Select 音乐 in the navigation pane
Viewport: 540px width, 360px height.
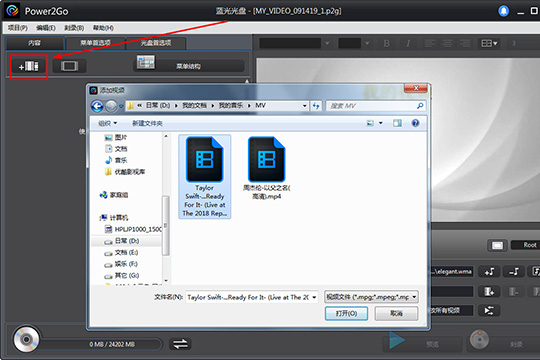coord(116,160)
